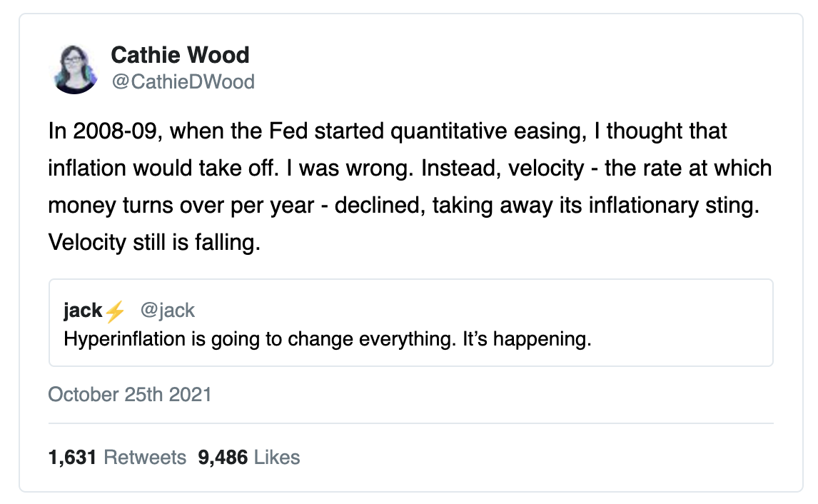818x504 pixels.
Task: Click the phrase "quantitative easing" in tweet
Action: [488, 131]
